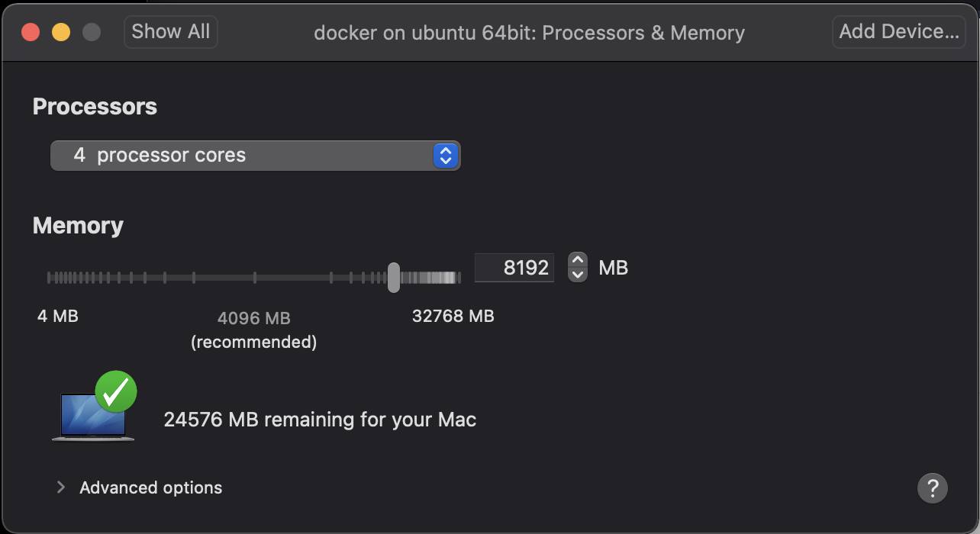Expand Advanced options with the disclosure chevron

pyautogui.click(x=61, y=487)
